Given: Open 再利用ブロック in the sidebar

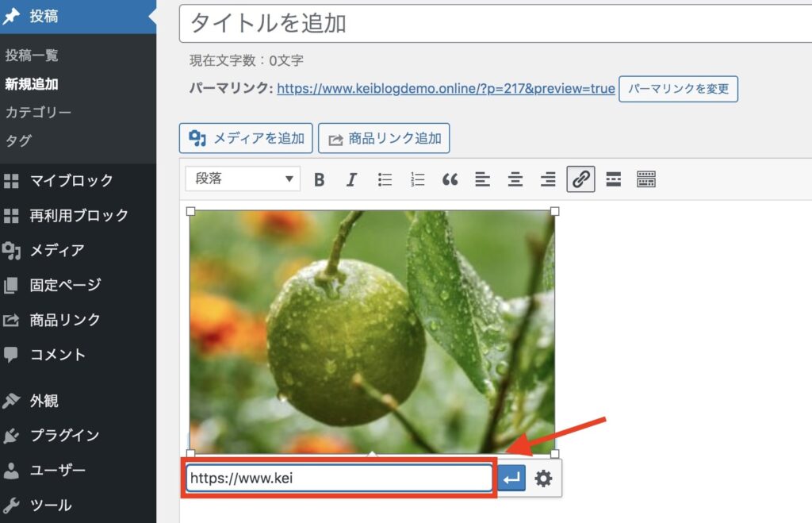Looking at the screenshot, I should click(78, 215).
